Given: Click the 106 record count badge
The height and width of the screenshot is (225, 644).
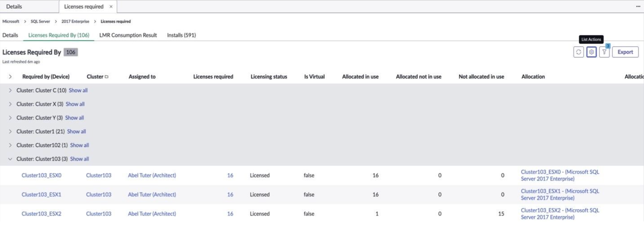Looking at the screenshot, I should pos(71,52).
